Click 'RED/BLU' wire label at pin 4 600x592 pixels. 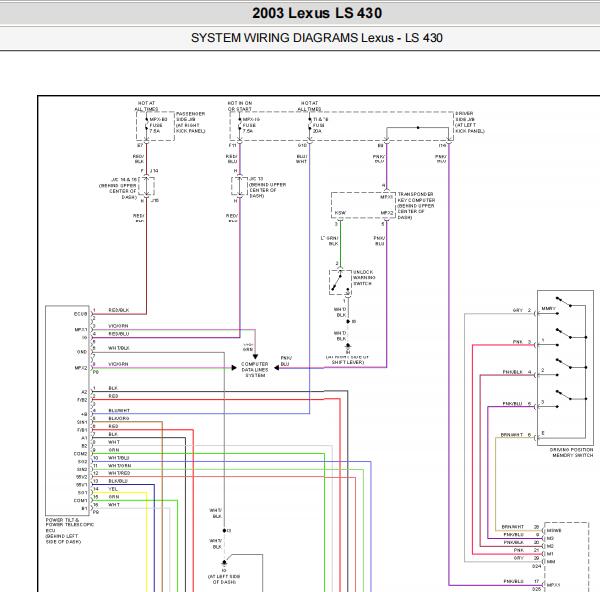coord(119,334)
